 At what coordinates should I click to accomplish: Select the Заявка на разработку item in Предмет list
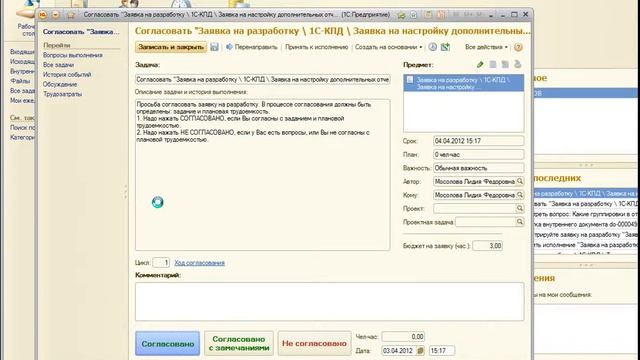click(x=464, y=83)
